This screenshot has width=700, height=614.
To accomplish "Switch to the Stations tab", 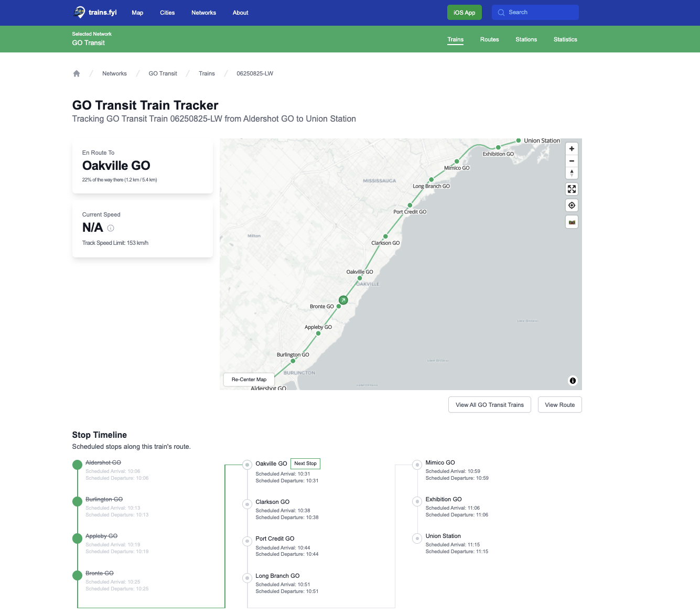I will [526, 39].
